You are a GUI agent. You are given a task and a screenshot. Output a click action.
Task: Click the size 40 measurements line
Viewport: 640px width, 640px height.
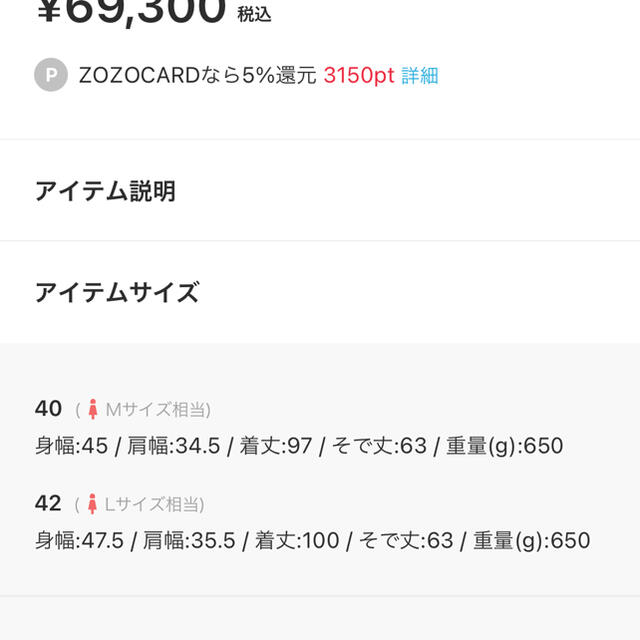tap(299, 445)
